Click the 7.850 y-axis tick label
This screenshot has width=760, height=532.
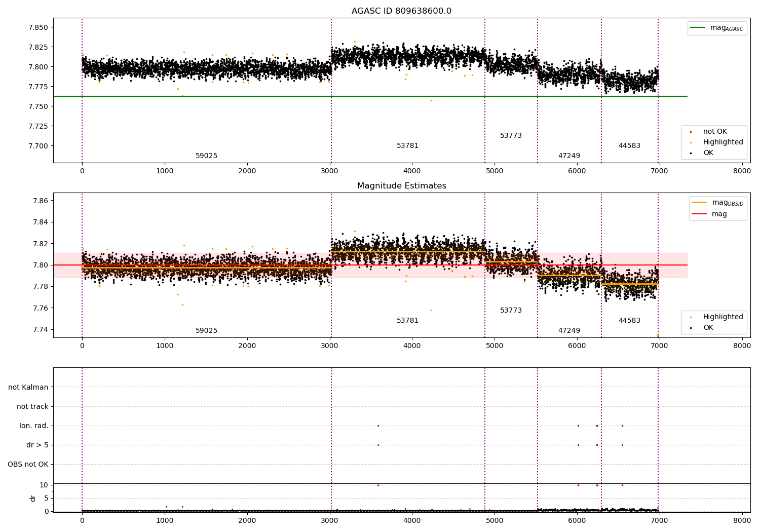coord(38,27)
